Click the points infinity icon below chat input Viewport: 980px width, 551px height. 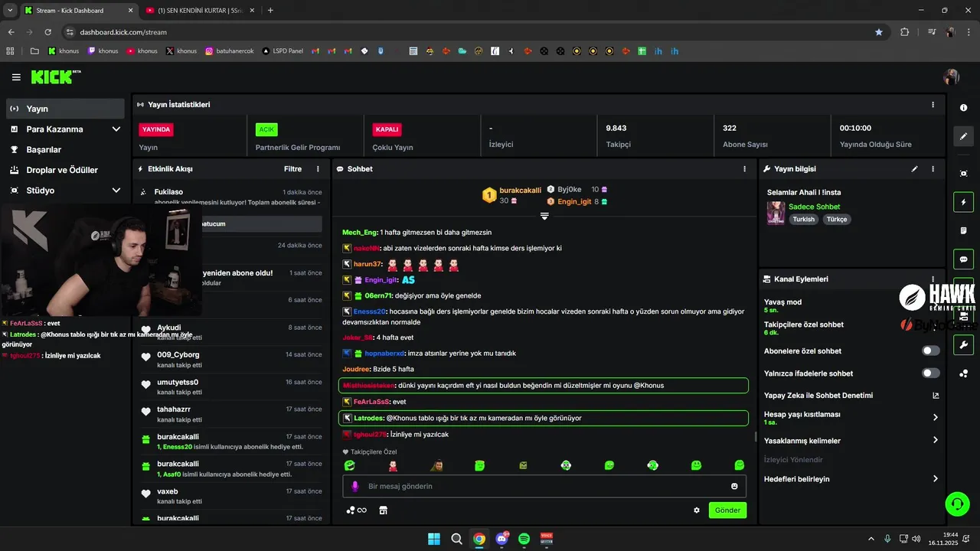pos(356,510)
